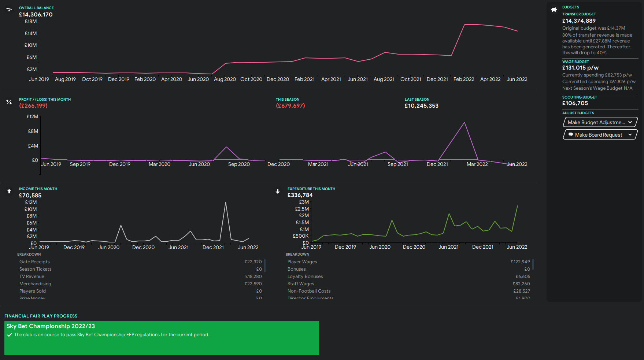The width and height of the screenshot is (644, 360).
Task: Click Profit / (Loss) This Month heading
Action: [x=45, y=100]
